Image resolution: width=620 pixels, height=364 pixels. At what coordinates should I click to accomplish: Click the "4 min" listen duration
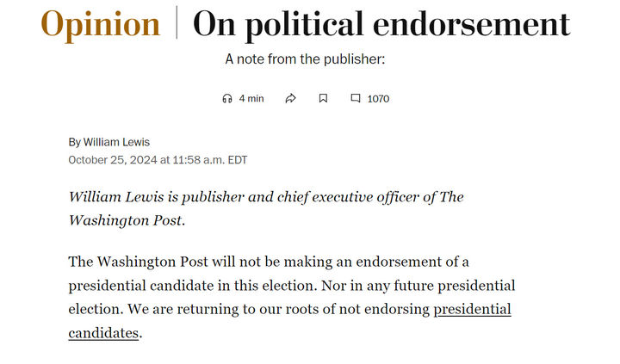(x=251, y=98)
